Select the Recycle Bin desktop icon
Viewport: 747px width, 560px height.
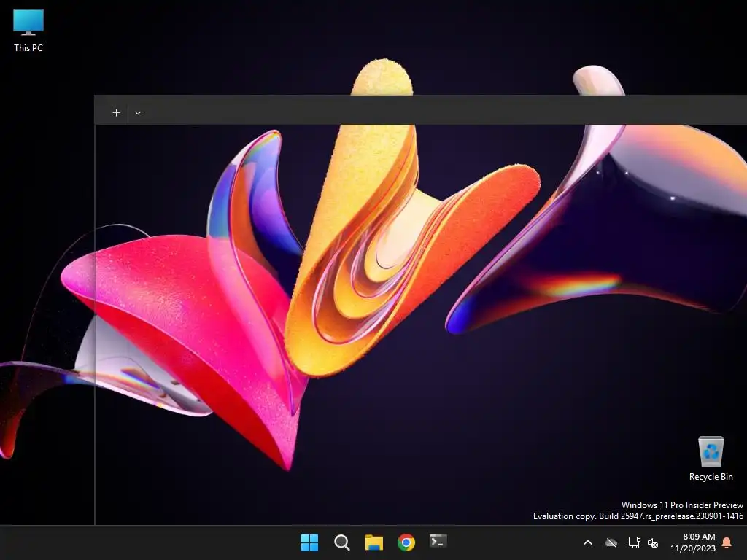(711, 459)
